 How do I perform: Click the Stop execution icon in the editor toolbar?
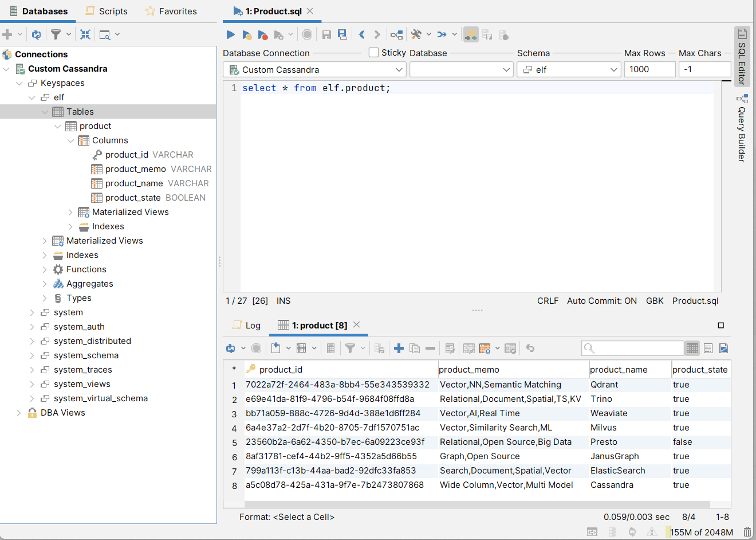(x=308, y=35)
